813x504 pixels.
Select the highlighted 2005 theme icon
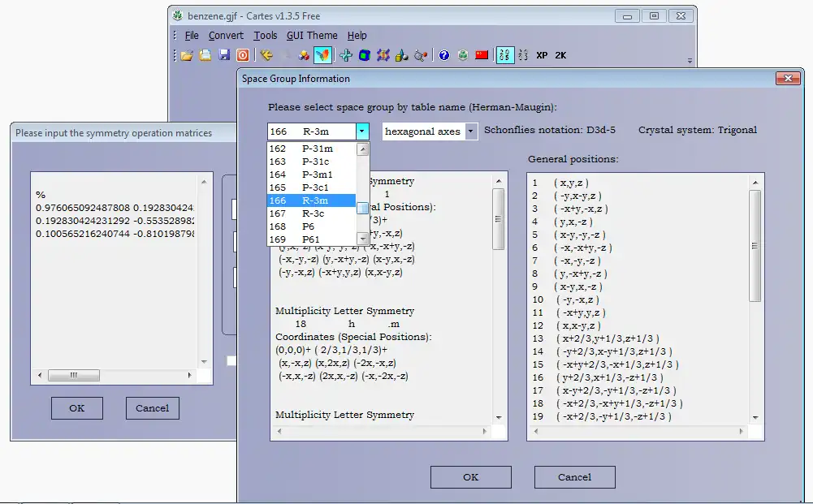pyautogui.click(x=505, y=55)
